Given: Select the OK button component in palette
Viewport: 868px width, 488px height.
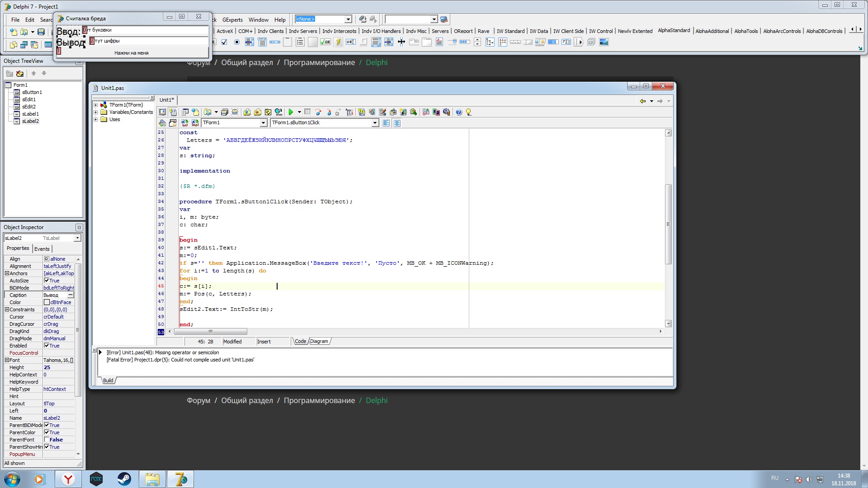Looking at the screenshot, I should [325, 42].
